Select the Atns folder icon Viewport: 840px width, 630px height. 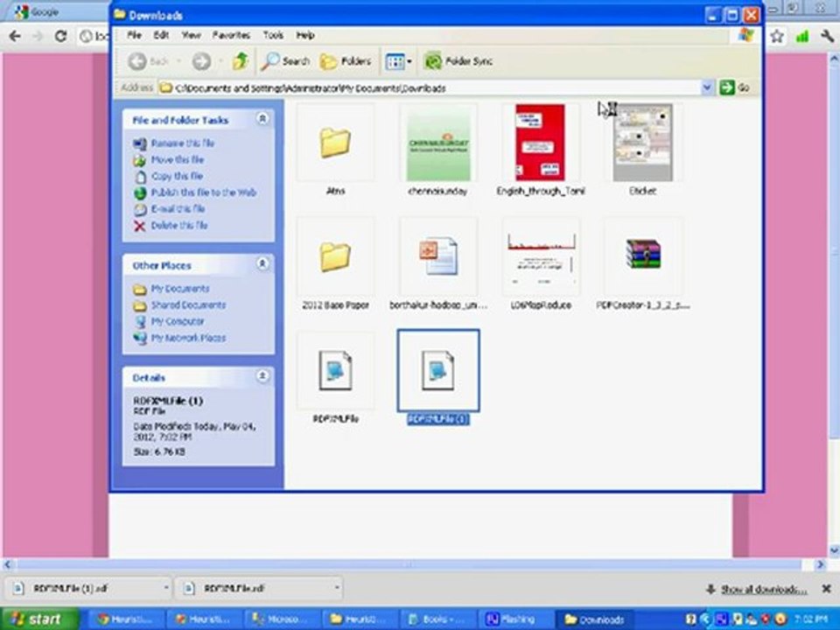(x=335, y=143)
